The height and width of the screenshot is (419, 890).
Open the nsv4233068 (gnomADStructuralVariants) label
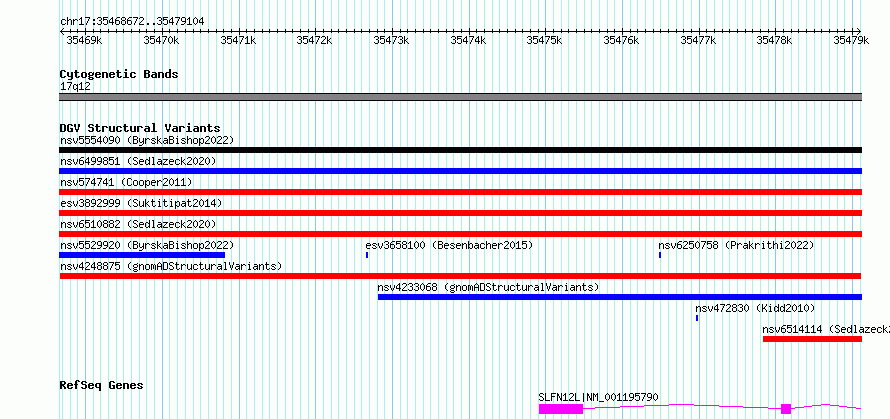489,287
